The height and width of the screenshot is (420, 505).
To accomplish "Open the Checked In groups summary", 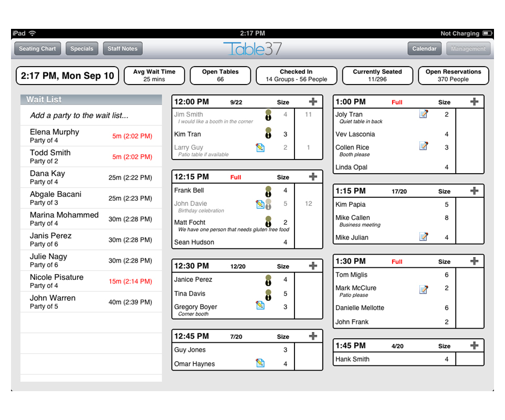I will pos(296,76).
